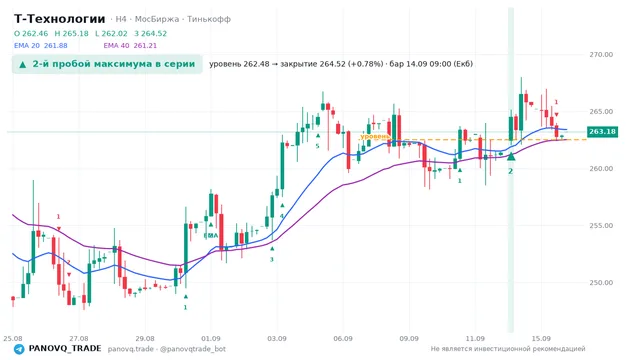This screenshot has height=360, width=640.
Task: Click the PANOVQ_TRADE channel name
Action: (x=65, y=349)
